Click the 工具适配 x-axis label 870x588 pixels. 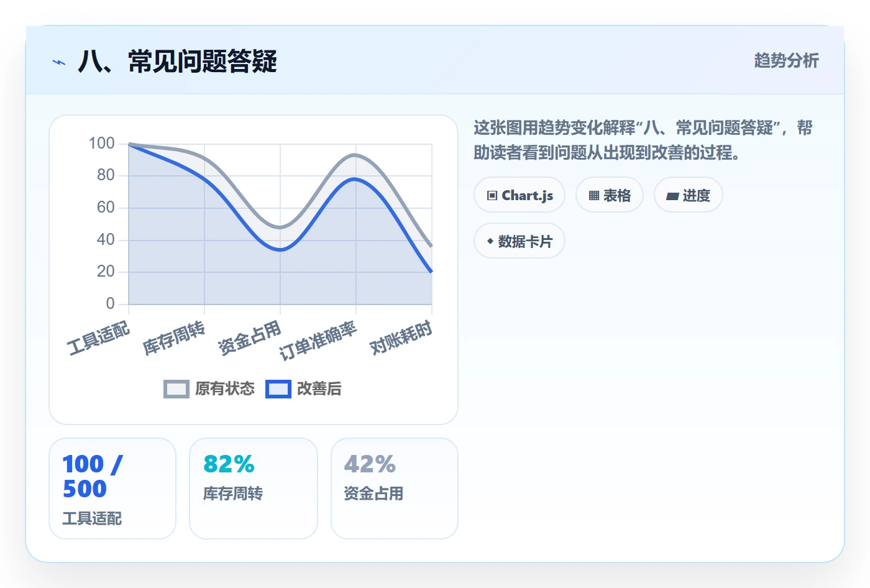(x=98, y=338)
